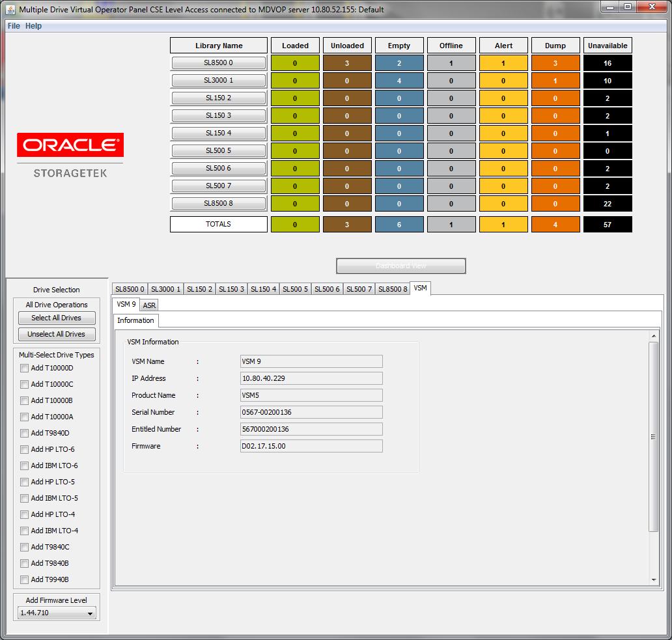
Task: Click the Serial Number field
Action: (x=311, y=412)
